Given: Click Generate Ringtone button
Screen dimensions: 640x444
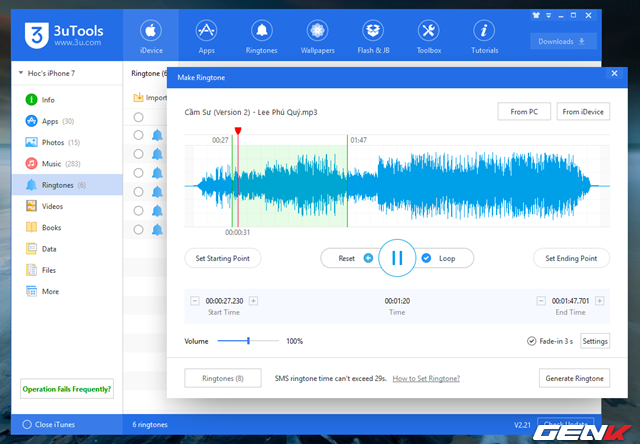Looking at the screenshot, I should coord(574,378).
